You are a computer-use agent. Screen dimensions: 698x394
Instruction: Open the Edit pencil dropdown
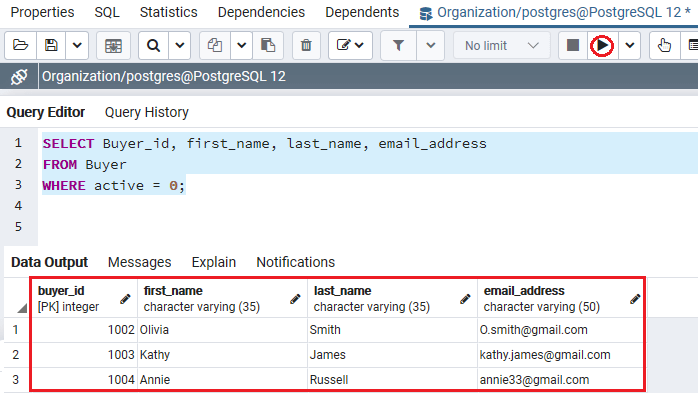coord(350,45)
